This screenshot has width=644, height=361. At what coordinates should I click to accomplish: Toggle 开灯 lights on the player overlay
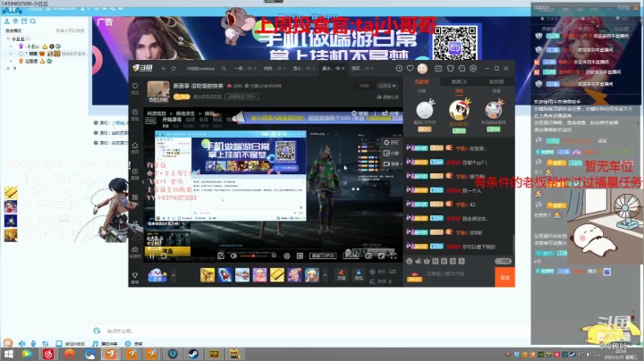tap(391, 142)
